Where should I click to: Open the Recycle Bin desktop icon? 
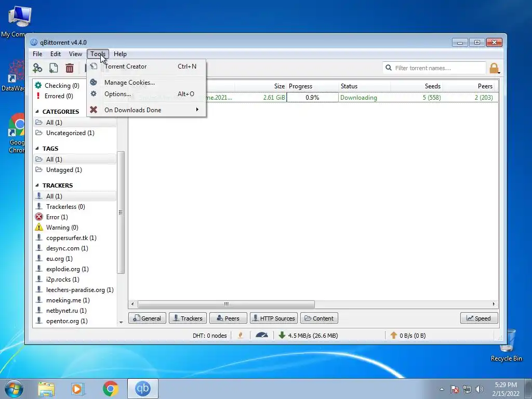(507, 344)
